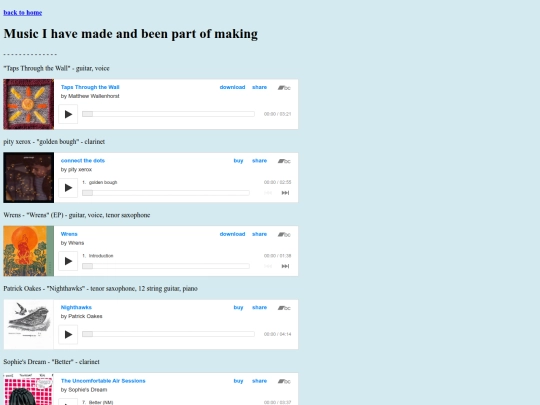Image resolution: width=540 pixels, height=405 pixels.
Task: Click the page heading about music made
Action: [131, 34]
